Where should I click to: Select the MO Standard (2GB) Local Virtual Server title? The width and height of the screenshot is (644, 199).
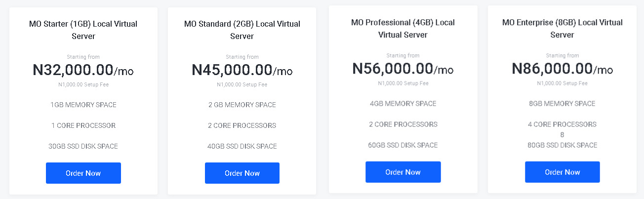[x=242, y=30]
